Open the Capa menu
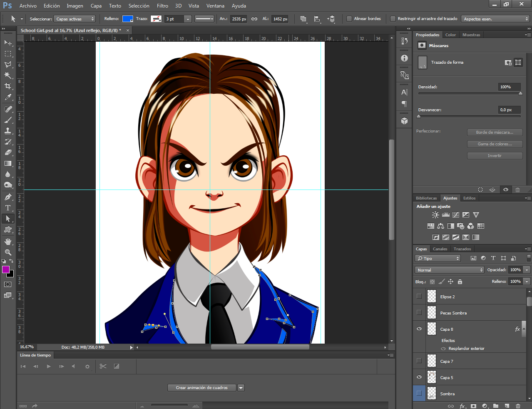This screenshot has width=532, height=409. (x=96, y=6)
